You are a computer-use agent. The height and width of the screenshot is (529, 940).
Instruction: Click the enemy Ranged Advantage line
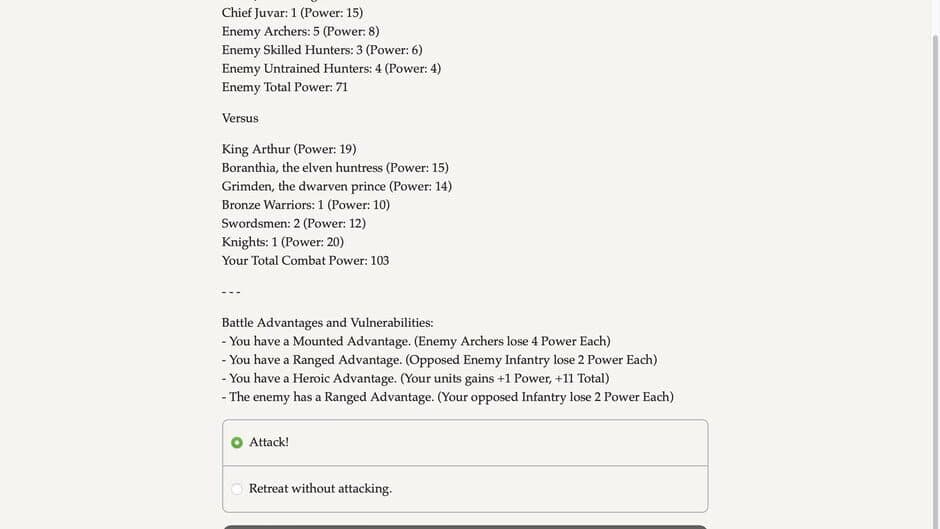448,397
